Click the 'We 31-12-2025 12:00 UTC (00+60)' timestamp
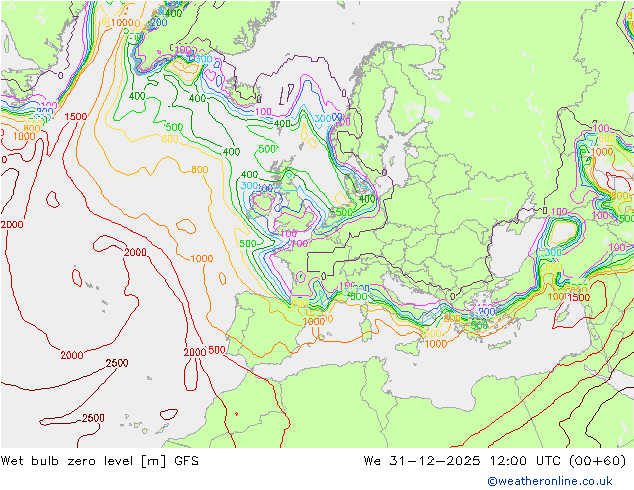 [495, 461]
